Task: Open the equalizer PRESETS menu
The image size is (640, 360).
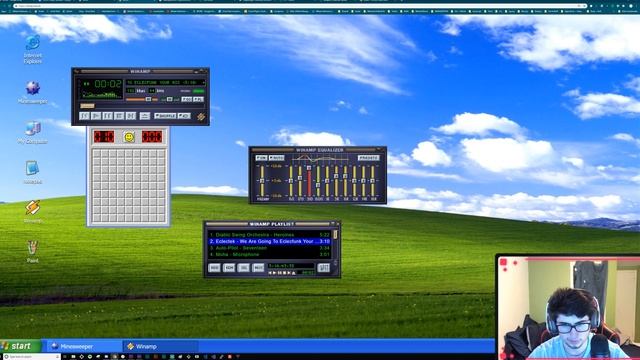Action: click(369, 158)
